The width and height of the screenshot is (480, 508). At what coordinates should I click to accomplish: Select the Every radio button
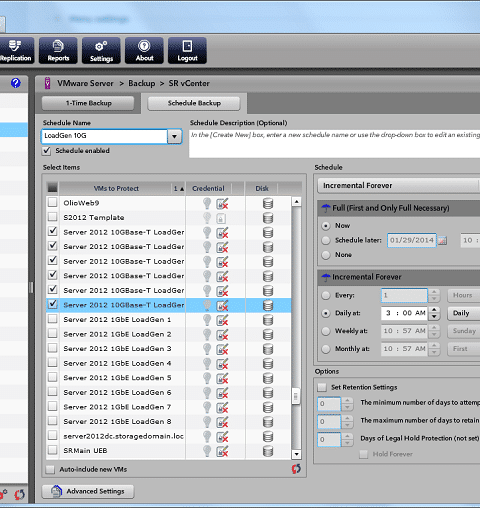pos(326,295)
